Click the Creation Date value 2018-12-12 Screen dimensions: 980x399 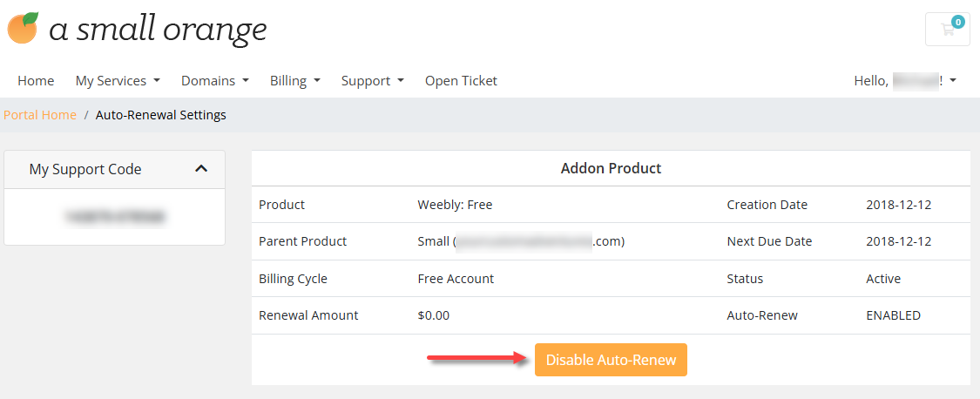tap(899, 205)
